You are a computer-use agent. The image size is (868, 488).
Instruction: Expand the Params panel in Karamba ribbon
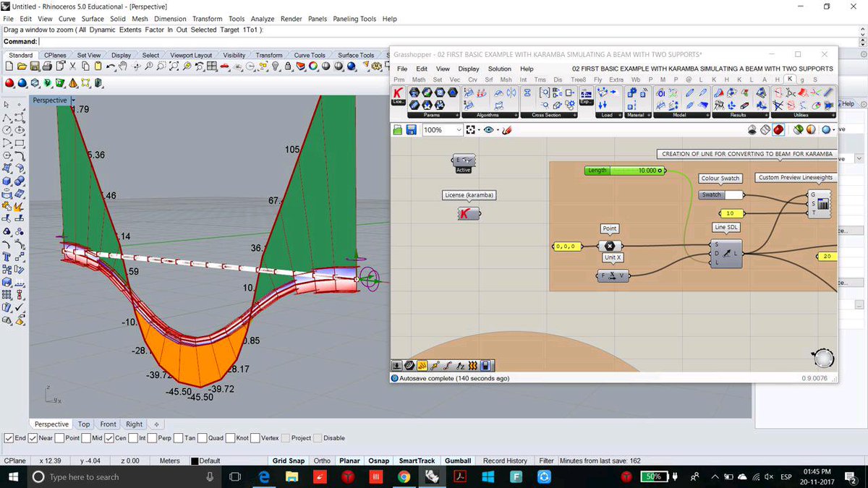pyautogui.click(x=459, y=115)
